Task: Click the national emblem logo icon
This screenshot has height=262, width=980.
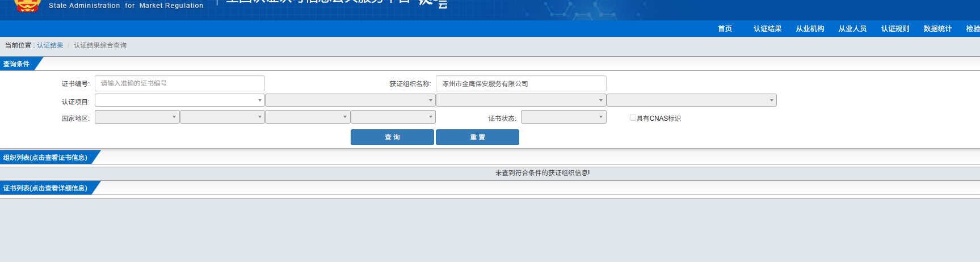Action: [27, 6]
